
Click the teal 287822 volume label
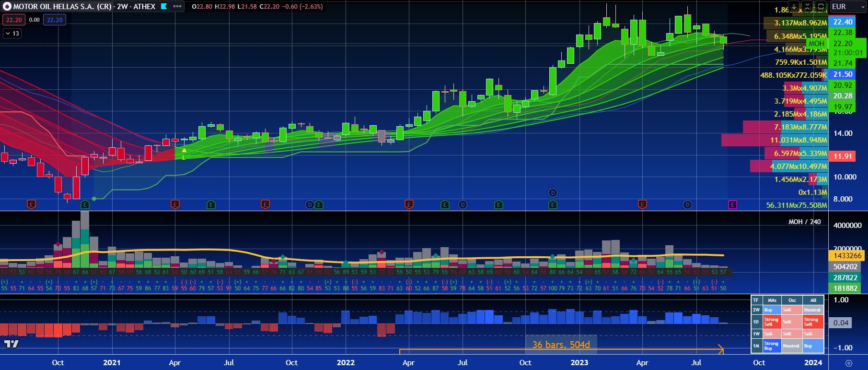pos(845,277)
